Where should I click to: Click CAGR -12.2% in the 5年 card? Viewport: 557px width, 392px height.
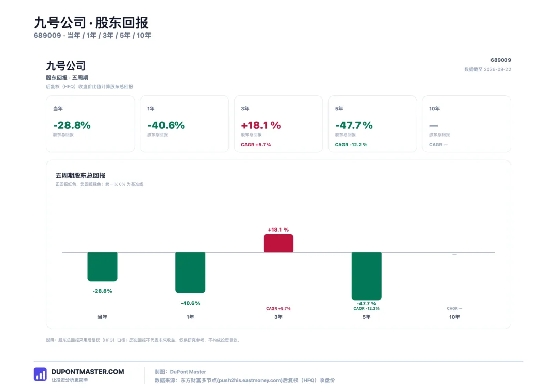(x=351, y=144)
